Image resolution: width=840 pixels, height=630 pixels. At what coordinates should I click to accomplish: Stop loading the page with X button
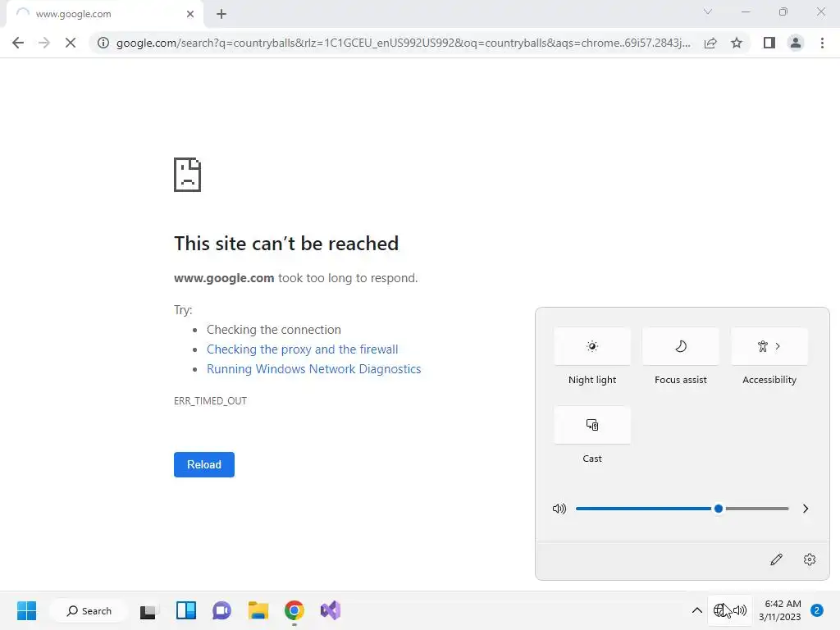pyautogui.click(x=71, y=43)
